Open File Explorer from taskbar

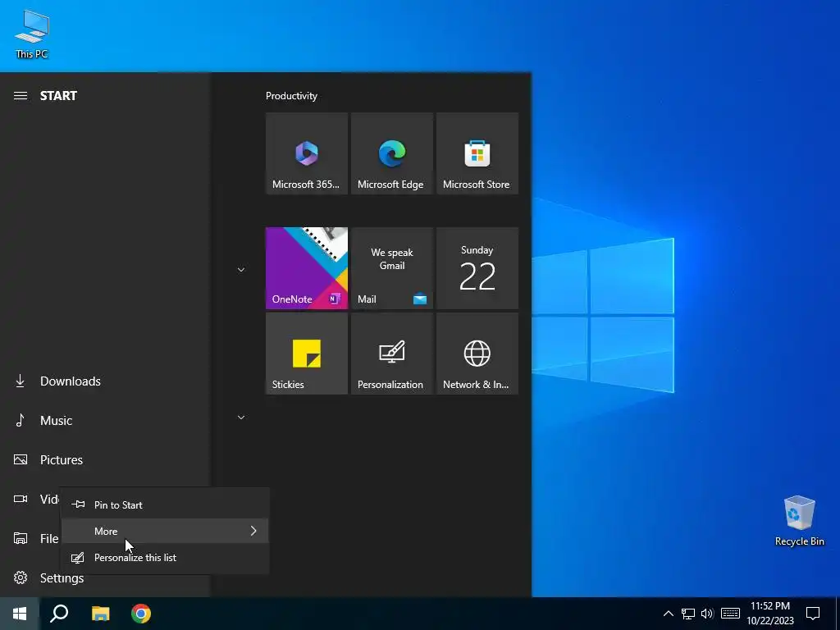[x=100, y=614]
